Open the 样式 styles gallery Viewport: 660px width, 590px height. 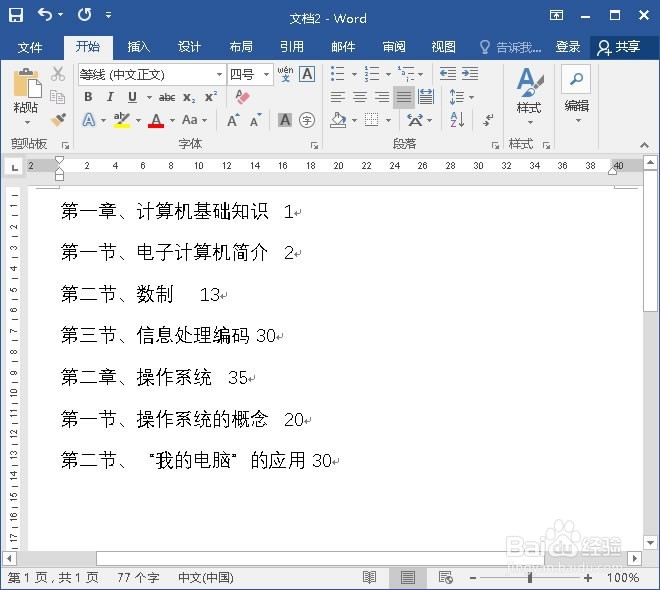point(530,97)
